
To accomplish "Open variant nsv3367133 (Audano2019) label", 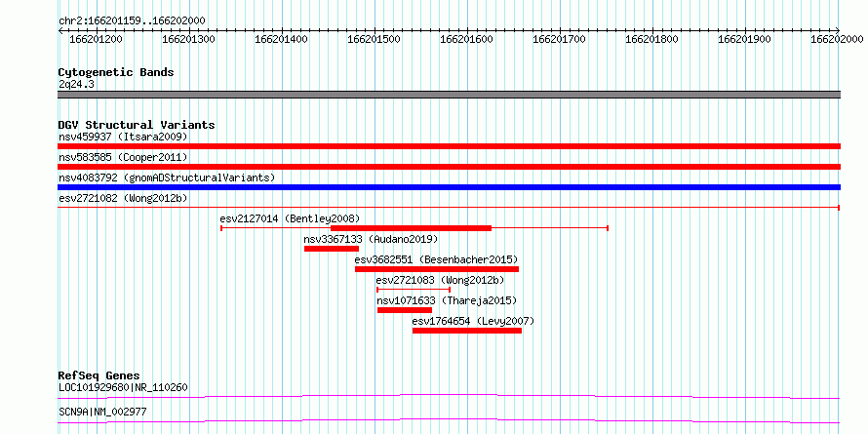I will (371, 239).
